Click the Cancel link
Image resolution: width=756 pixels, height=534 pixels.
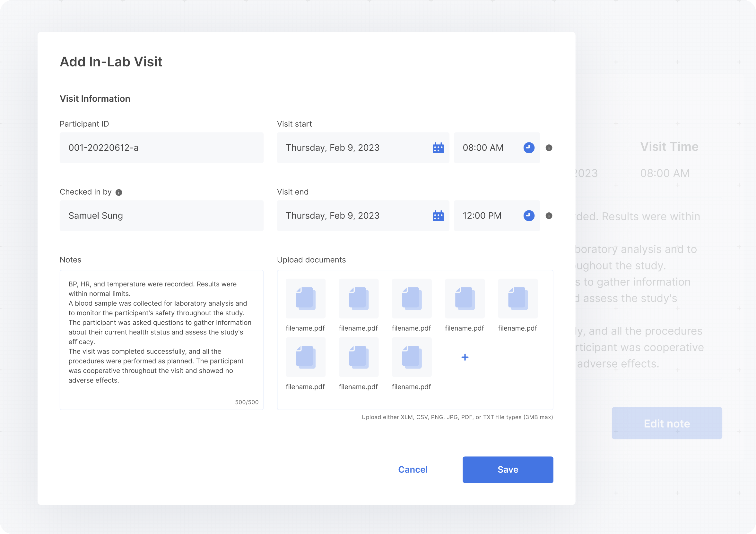click(413, 470)
